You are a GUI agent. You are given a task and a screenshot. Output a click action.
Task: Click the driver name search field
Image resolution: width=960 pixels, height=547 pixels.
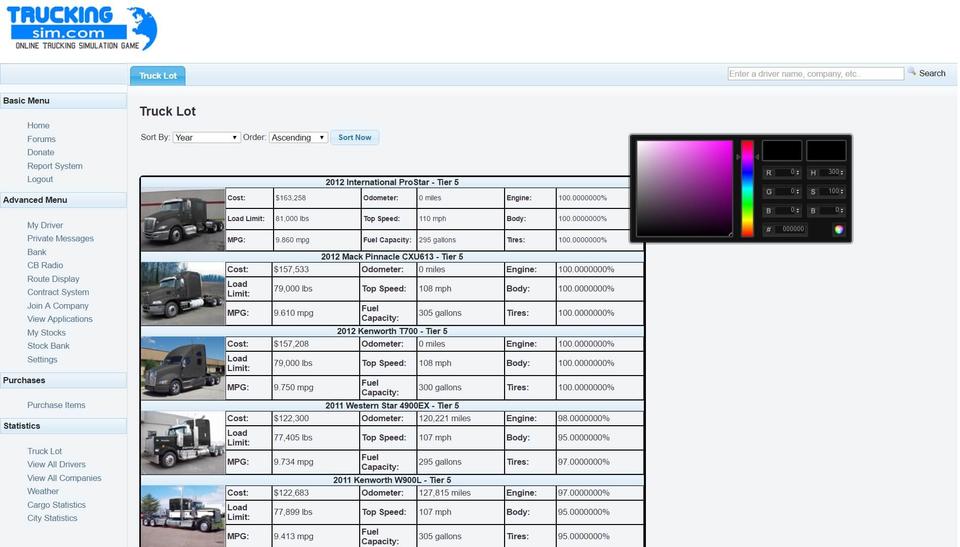(x=815, y=74)
